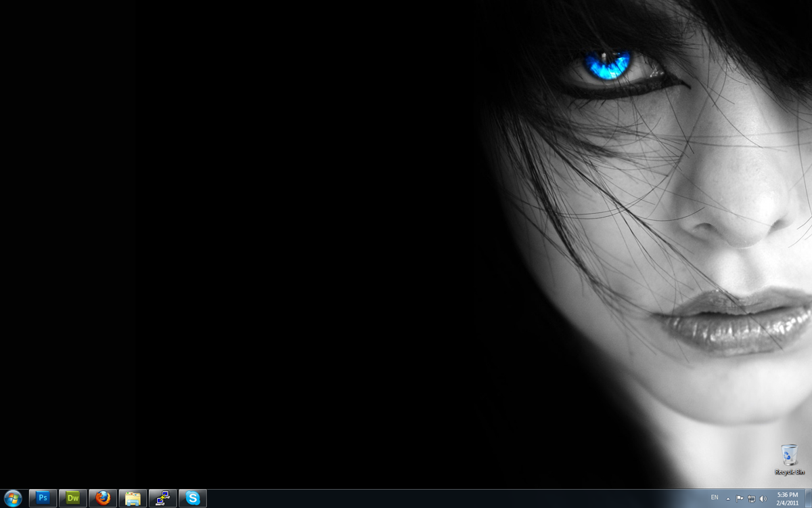The width and height of the screenshot is (812, 508).
Task: Click the 5:36 PM clock time
Action: click(788, 494)
